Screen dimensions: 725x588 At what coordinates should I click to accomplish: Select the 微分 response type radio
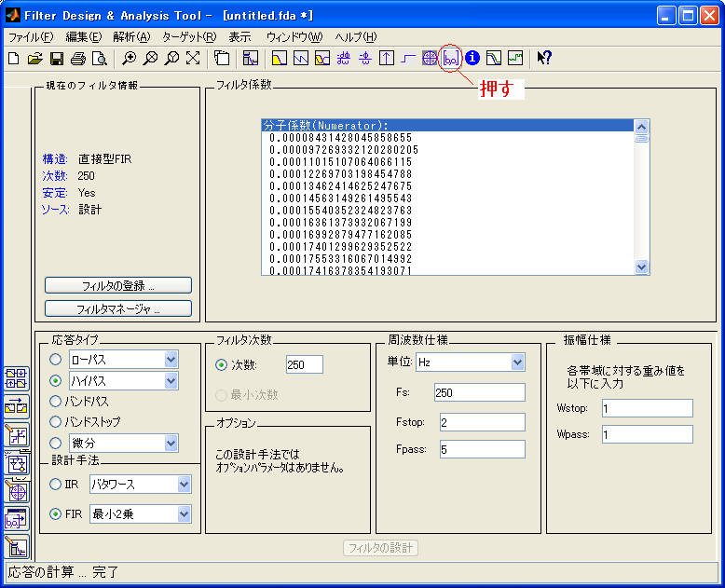coord(56,443)
